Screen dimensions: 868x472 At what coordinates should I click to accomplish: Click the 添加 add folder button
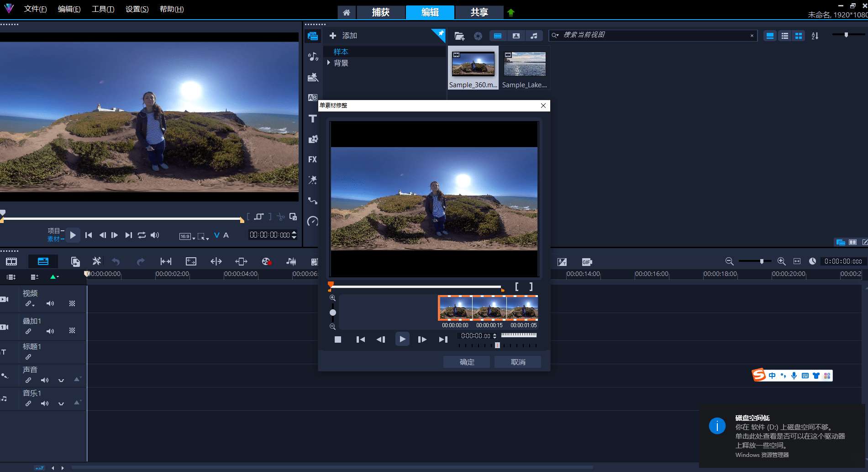point(343,36)
